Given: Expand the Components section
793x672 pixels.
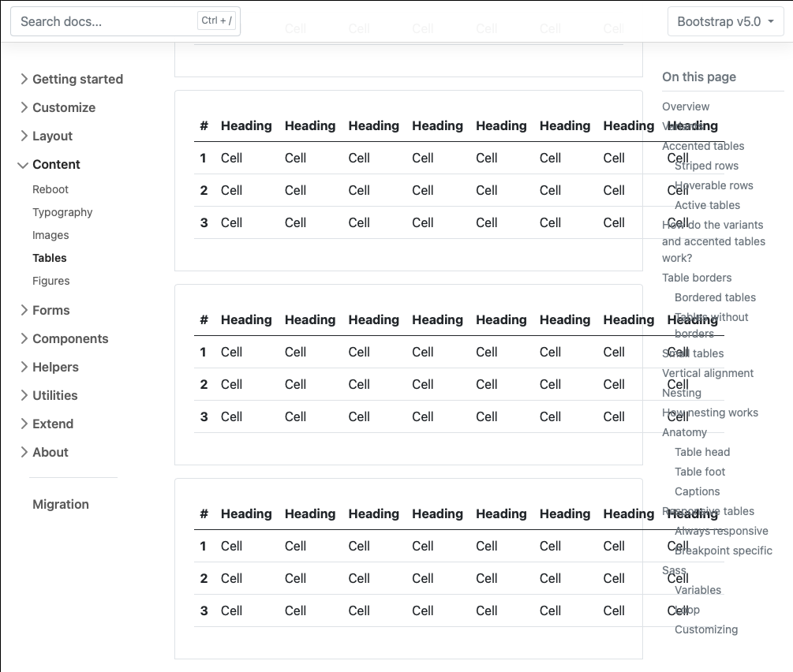Looking at the screenshot, I should [x=65, y=338].
